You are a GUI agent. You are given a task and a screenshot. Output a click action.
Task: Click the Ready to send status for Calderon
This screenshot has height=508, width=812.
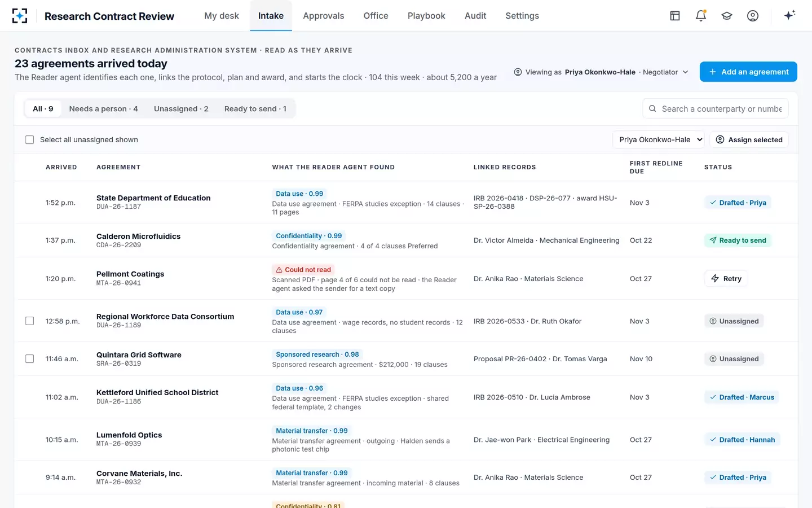[x=738, y=240]
